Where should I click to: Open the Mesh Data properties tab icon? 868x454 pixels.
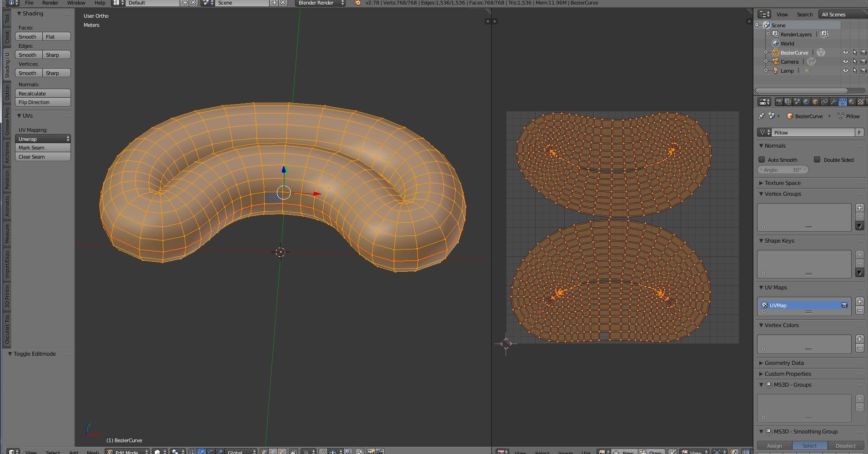coord(843,102)
